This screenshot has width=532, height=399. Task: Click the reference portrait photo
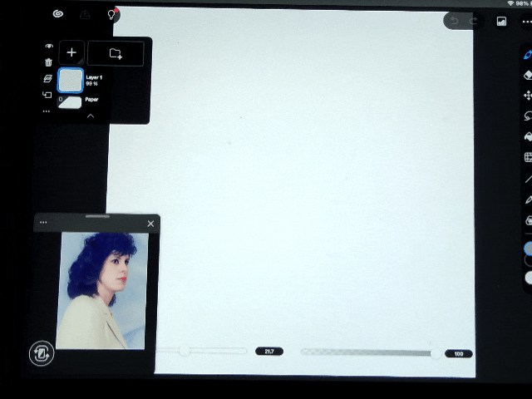(x=102, y=290)
